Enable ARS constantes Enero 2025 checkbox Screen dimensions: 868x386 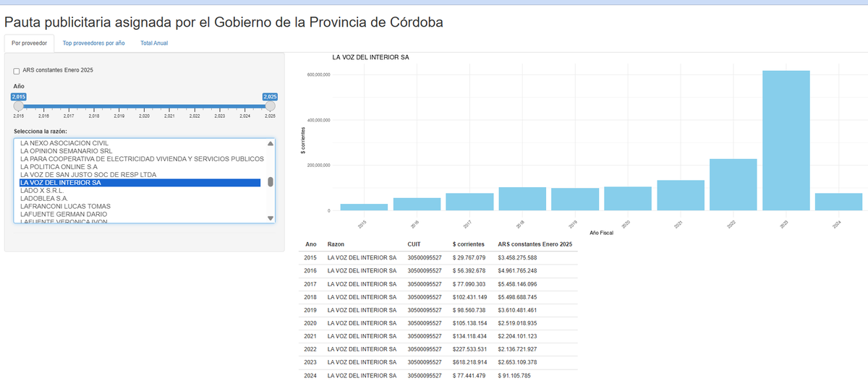(x=17, y=71)
